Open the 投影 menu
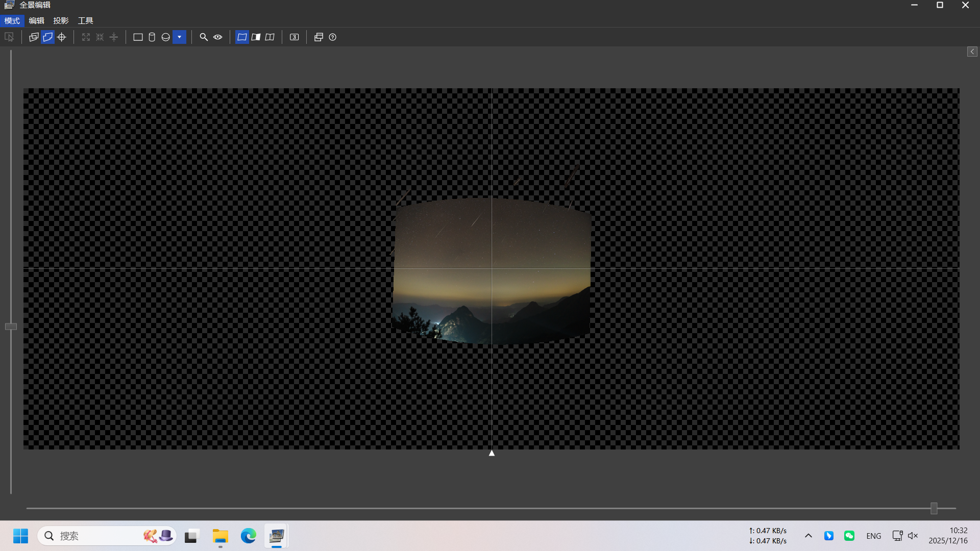Viewport: 980px width, 551px height. click(x=61, y=21)
